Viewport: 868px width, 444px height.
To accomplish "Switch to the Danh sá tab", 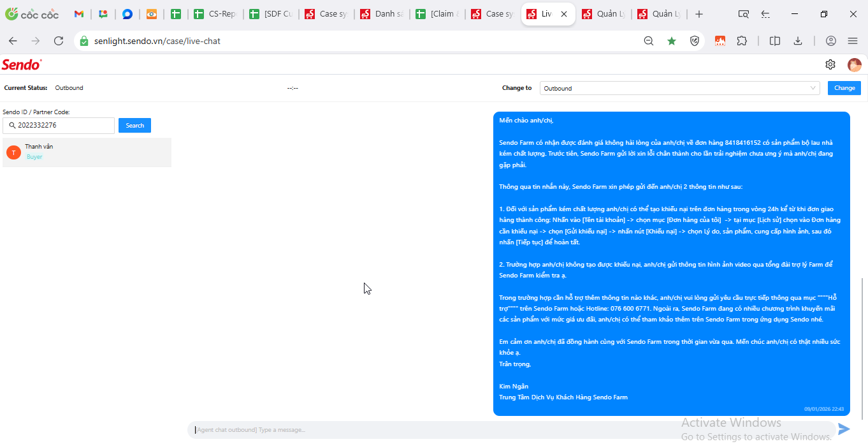I will coord(383,14).
